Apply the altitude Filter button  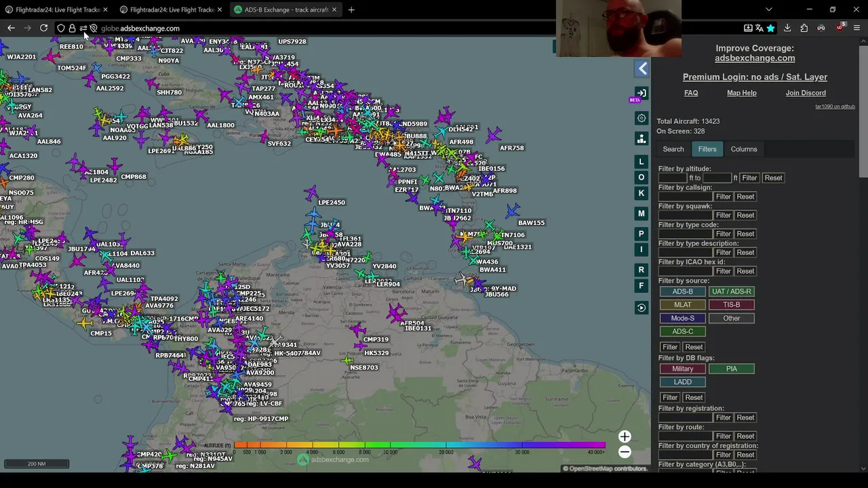(749, 178)
